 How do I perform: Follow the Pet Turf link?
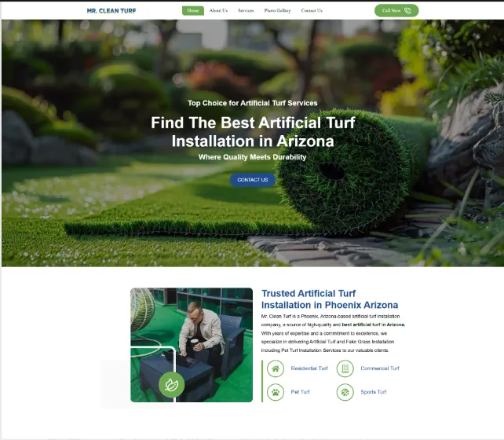pyautogui.click(x=300, y=392)
